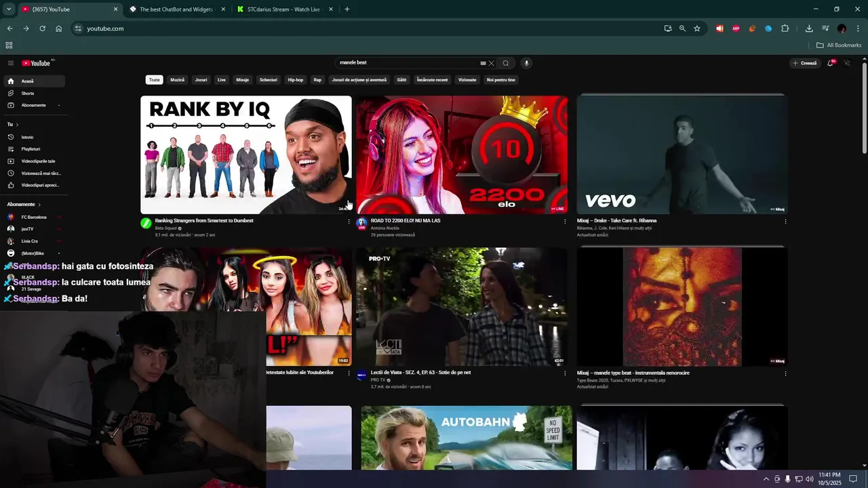Click install app icon in address bar
Image resolution: width=868 pixels, height=488 pixels.
[x=668, y=28]
